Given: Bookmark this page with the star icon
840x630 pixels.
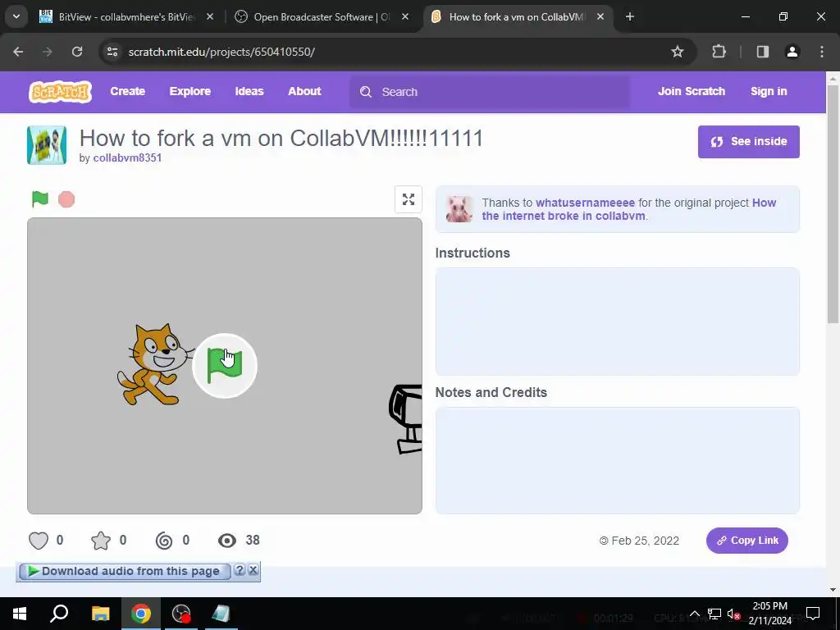Looking at the screenshot, I should point(678,52).
